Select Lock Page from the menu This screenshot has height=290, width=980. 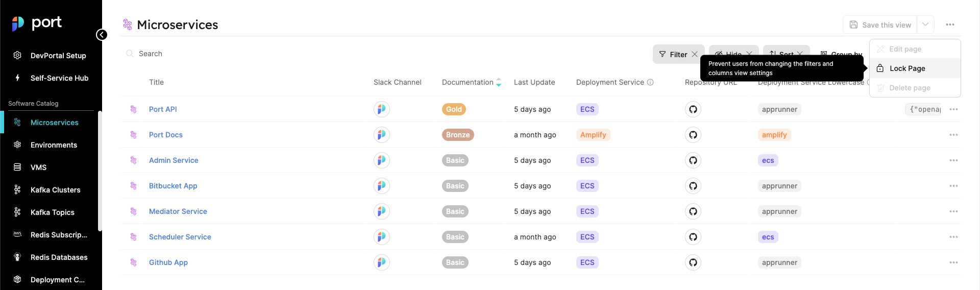click(x=915, y=68)
